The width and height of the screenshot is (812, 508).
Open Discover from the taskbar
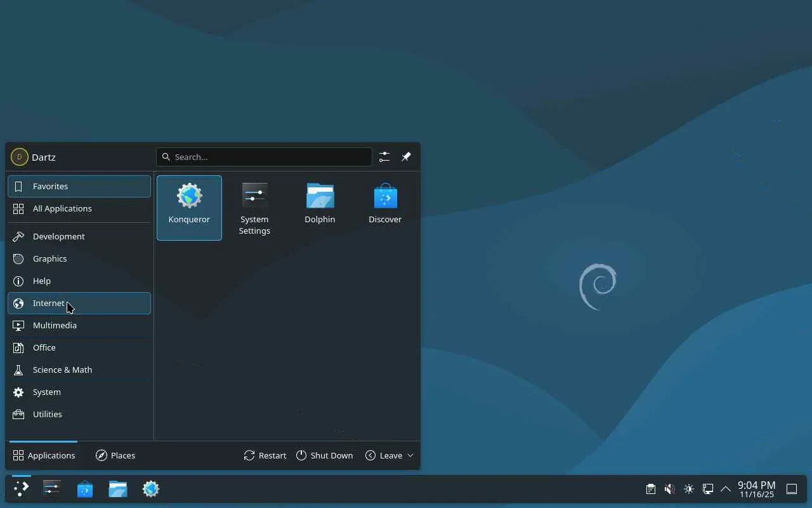tap(85, 489)
